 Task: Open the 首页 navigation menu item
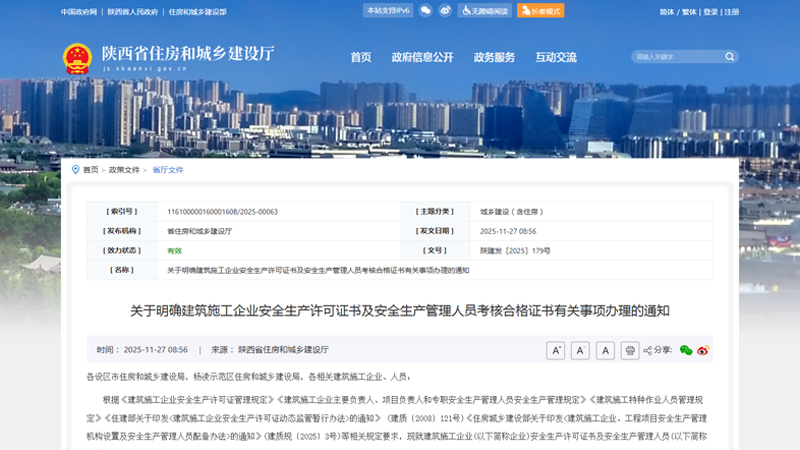point(361,57)
